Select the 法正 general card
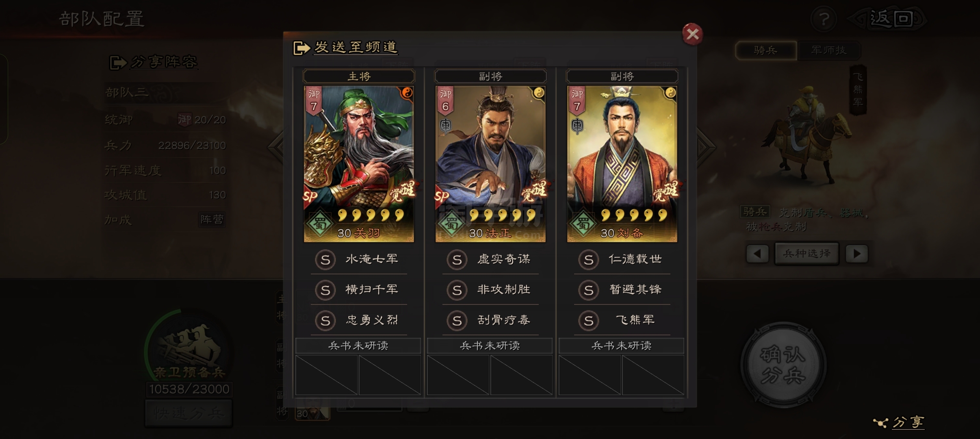Image resolution: width=980 pixels, height=439 pixels. point(490,164)
